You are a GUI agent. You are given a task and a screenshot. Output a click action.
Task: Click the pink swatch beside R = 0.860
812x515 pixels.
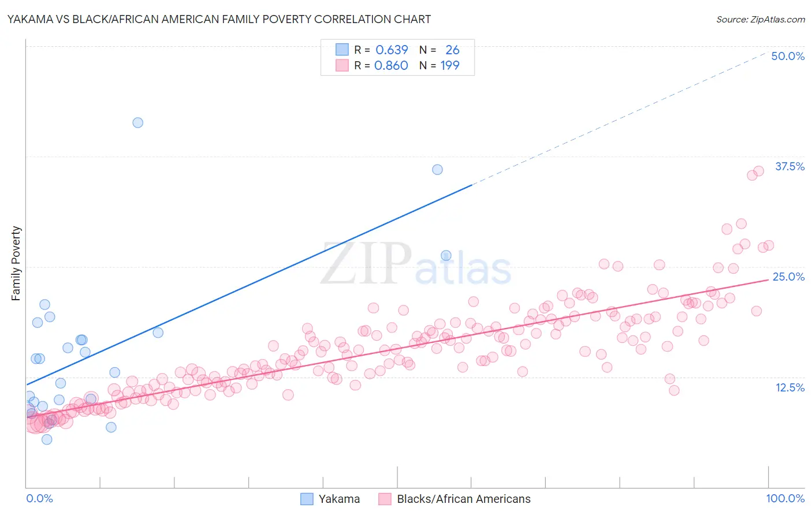[342, 65]
